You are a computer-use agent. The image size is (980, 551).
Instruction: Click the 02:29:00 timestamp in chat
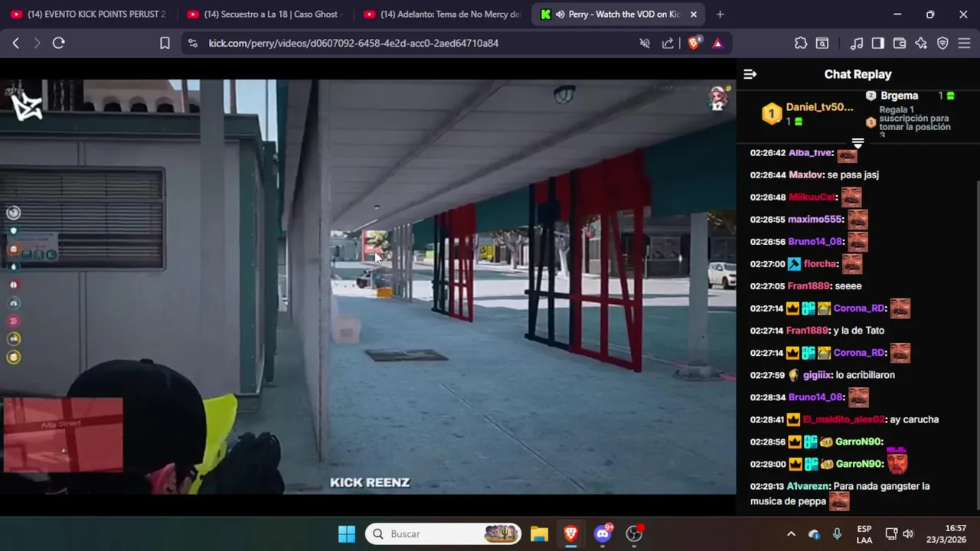tap(768, 465)
